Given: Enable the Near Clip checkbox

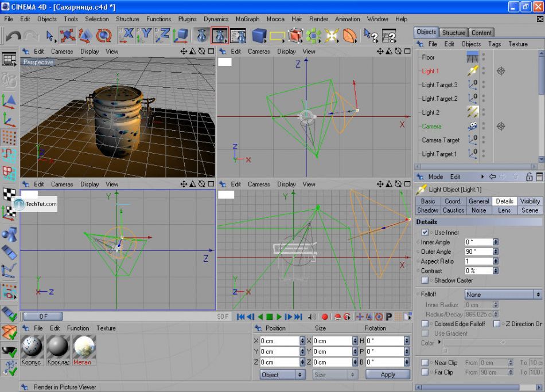Looking at the screenshot, I should (425, 363).
